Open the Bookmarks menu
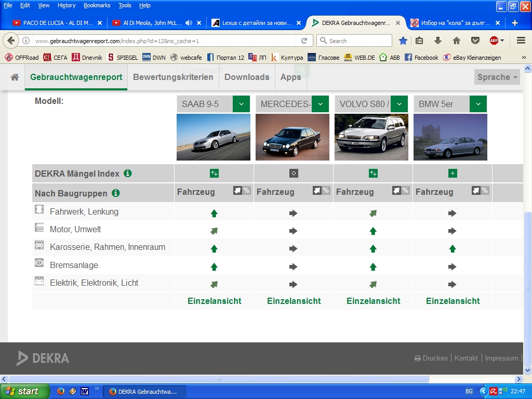Viewport: 532px width, 399px height. [97, 5]
